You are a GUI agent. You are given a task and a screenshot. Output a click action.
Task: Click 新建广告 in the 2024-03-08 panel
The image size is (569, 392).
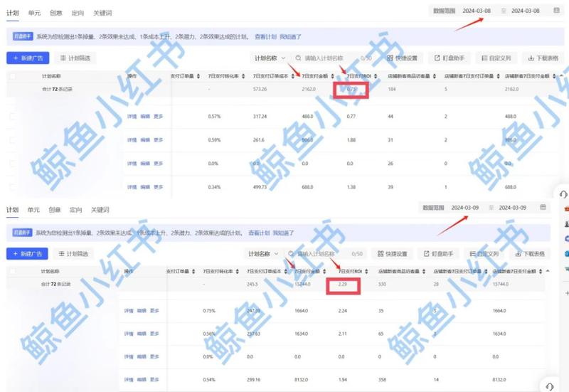[28, 58]
